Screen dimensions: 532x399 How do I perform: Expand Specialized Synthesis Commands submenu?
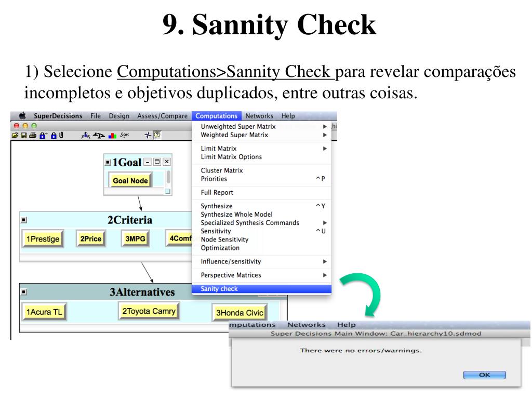(262, 222)
